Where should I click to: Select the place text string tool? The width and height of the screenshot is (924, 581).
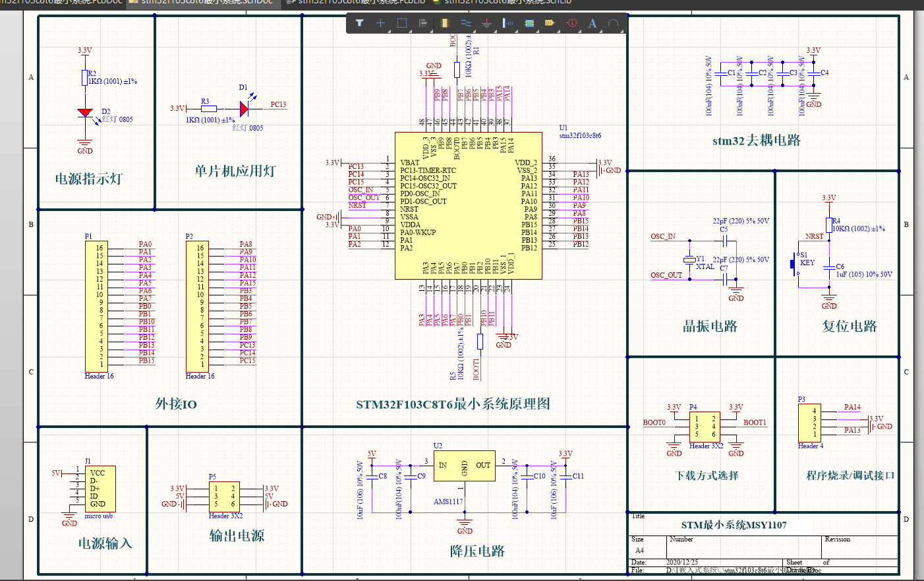tap(592, 23)
